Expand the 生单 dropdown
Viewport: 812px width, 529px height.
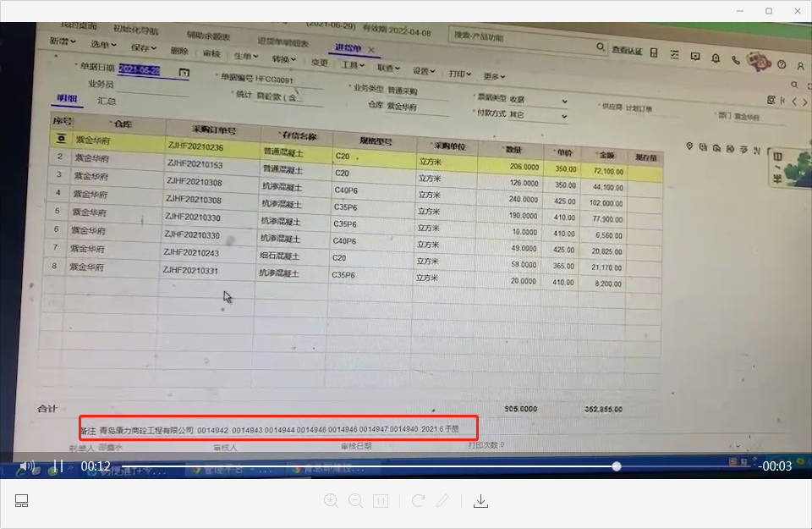[246, 56]
